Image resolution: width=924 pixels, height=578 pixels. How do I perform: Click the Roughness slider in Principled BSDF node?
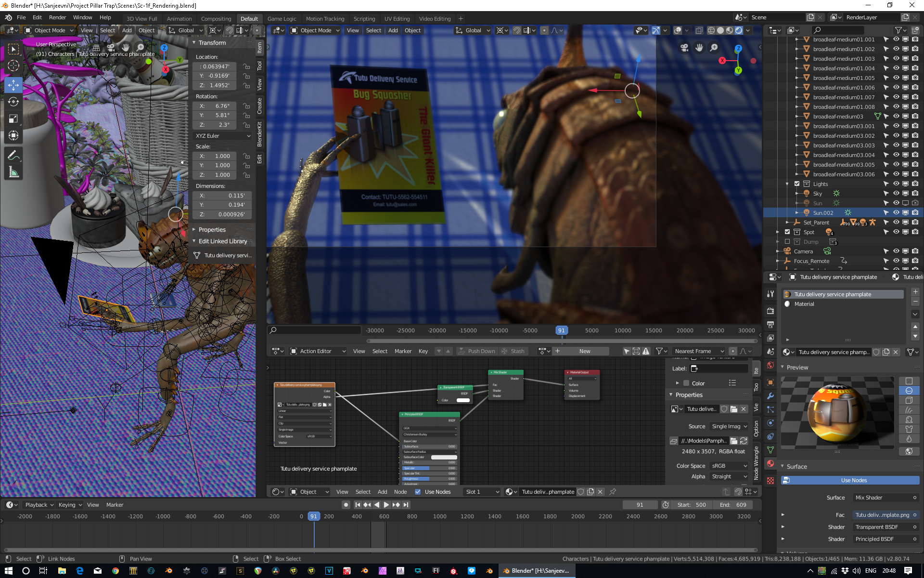click(429, 479)
